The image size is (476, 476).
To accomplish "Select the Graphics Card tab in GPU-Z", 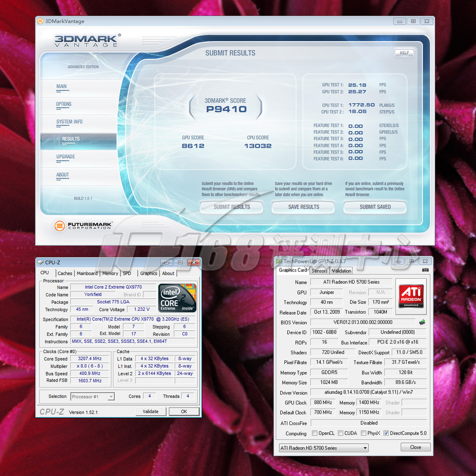I will click(293, 270).
